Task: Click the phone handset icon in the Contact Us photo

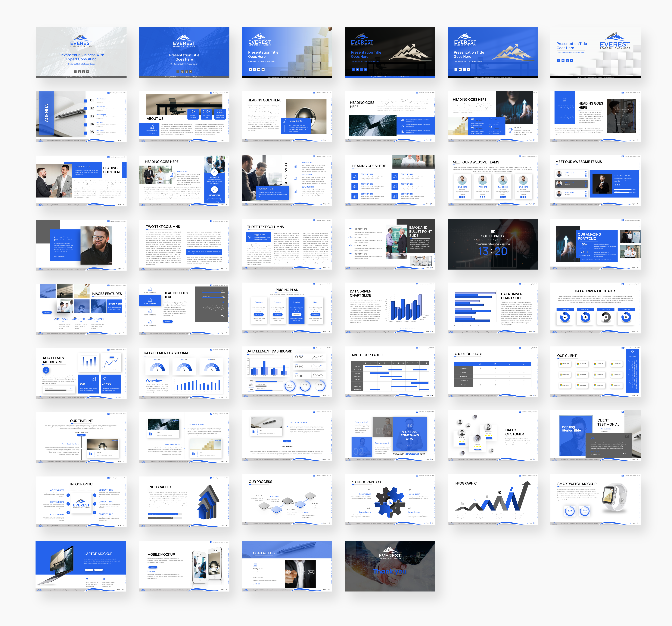Action: click(303, 572)
